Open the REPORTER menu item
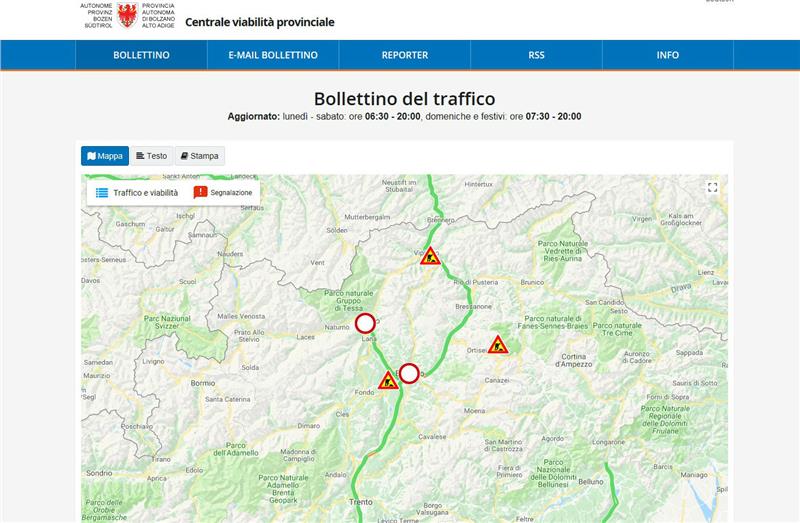Viewport: 800px width, 523px height. pos(405,55)
